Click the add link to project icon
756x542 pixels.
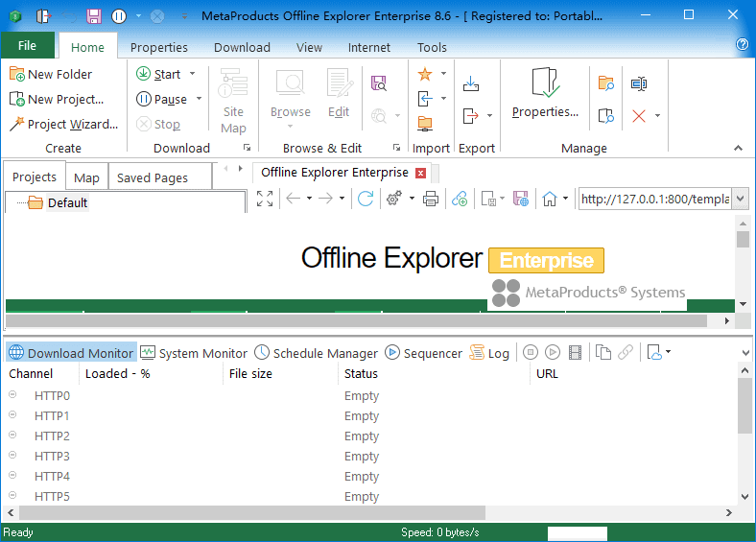tap(460, 199)
